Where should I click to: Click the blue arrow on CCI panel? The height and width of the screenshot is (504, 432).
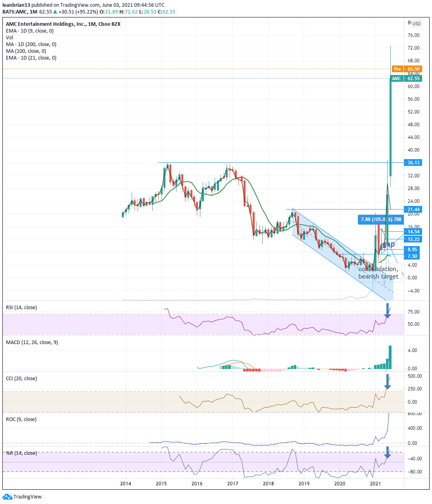point(388,381)
